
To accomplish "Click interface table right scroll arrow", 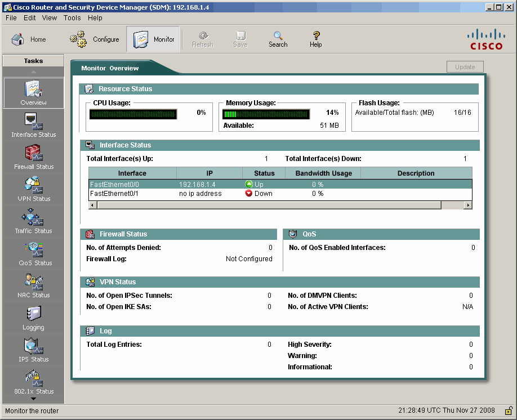I will pyautogui.click(x=468, y=205).
